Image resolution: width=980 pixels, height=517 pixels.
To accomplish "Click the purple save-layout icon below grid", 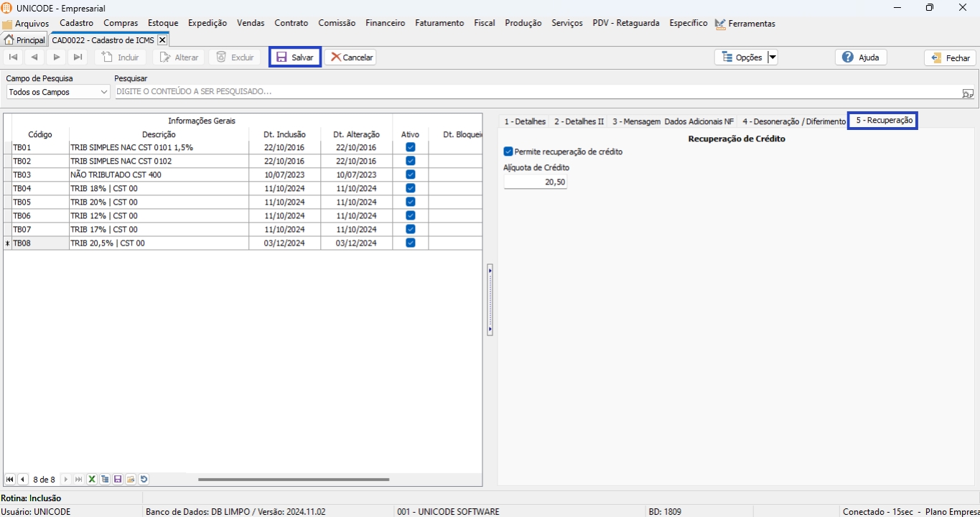I will point(118,480).
